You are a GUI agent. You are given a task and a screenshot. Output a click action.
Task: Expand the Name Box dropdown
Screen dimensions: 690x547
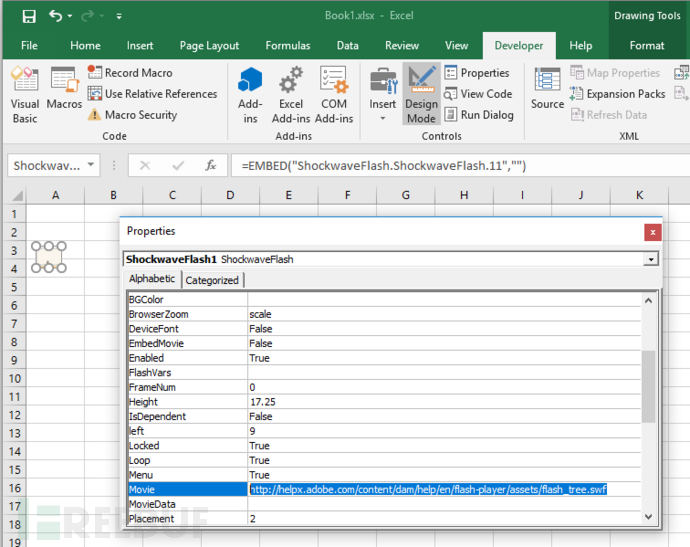pos(92,165)
